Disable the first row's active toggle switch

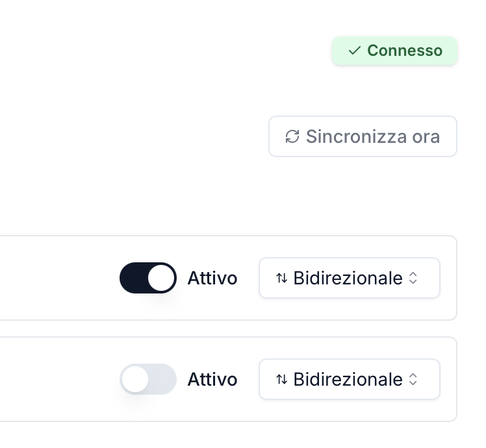pos(148,278)
